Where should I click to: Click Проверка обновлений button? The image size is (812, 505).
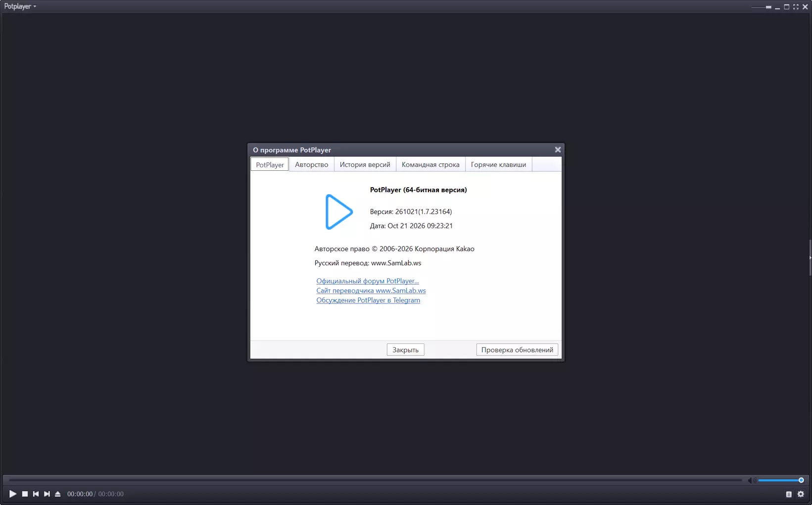click(517, 350)
